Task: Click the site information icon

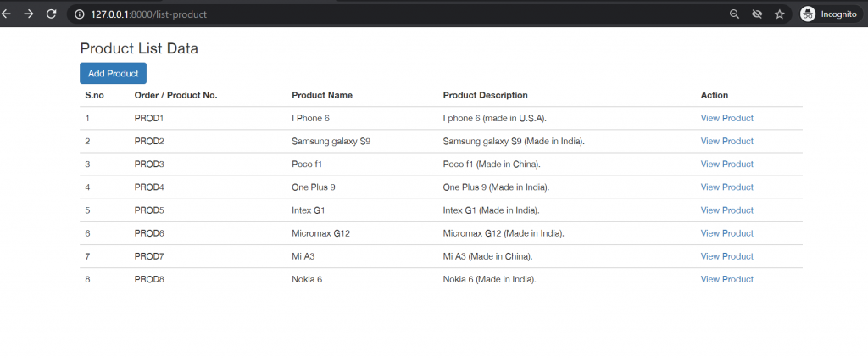Action: click(x=80, y=14)
